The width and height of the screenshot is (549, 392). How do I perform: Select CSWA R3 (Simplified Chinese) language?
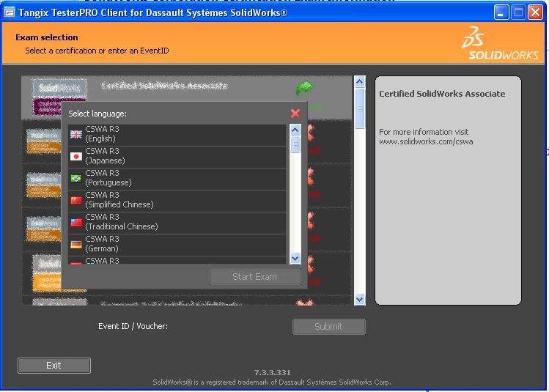point(177,201)
